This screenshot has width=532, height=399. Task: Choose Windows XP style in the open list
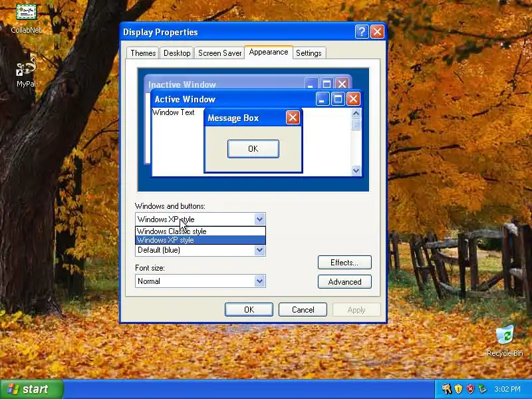[x=200, y=240]
